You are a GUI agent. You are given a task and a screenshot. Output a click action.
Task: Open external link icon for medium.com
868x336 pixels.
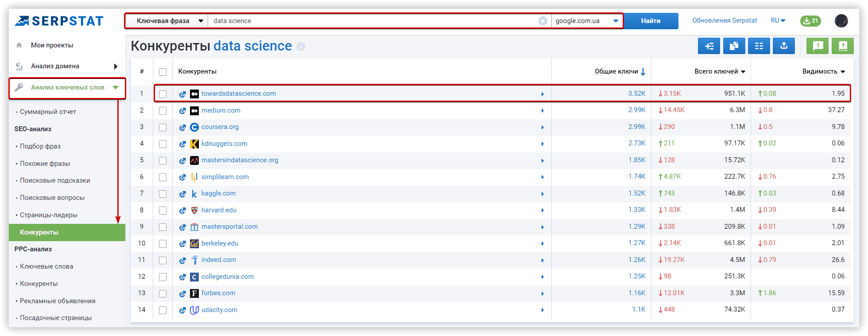pyautogui.click(x=182, y=111)
